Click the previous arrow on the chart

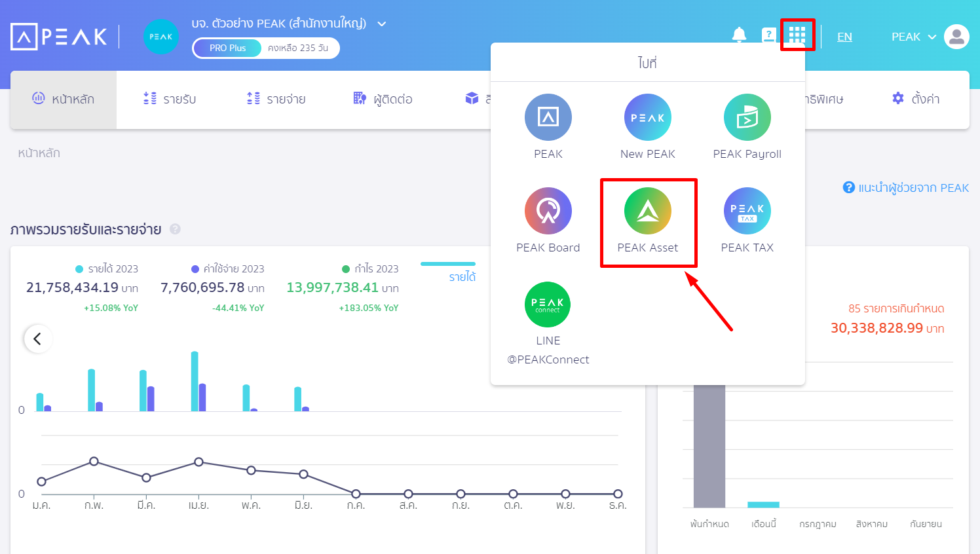(38, 339)
